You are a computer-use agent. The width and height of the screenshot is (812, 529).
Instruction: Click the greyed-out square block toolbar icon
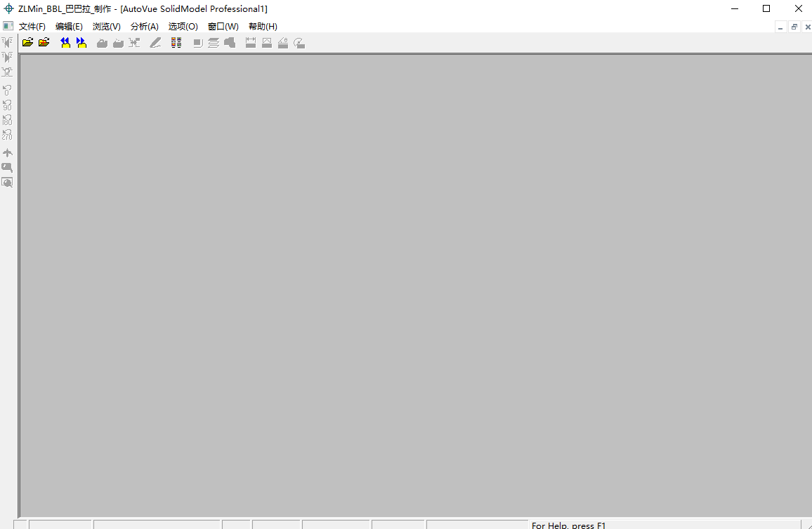pos(197,43)
